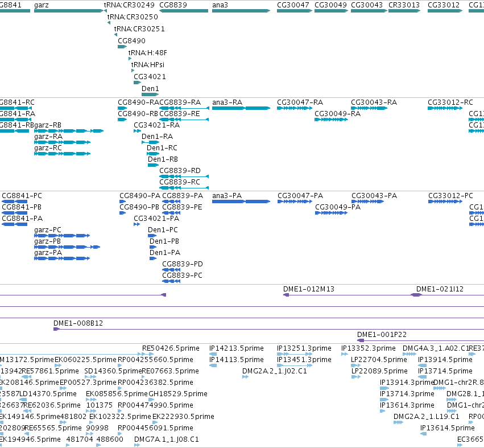Viewport: 484px width, 448px height.
Task: Click BAC clone DME1-021I12 label
Action: tap(440, 289)
